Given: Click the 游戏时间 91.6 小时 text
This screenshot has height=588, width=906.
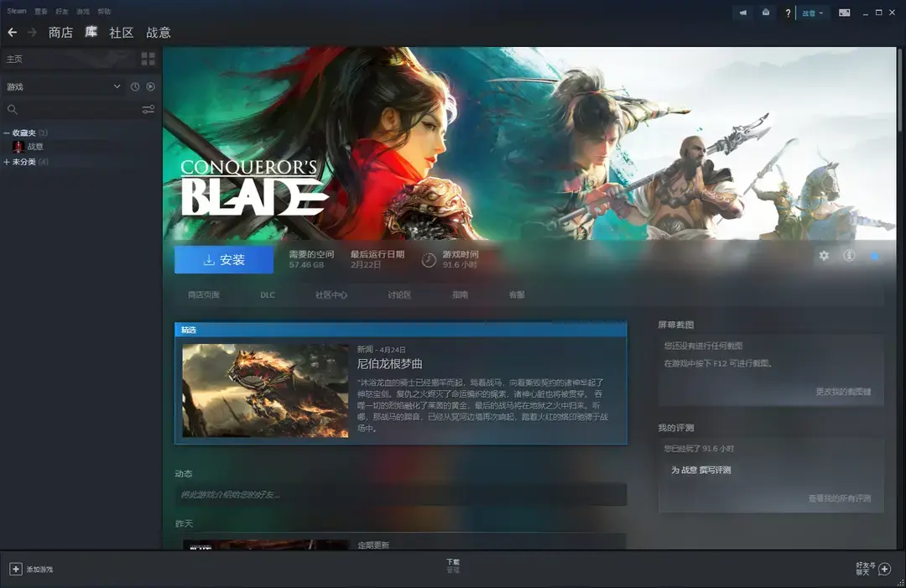Looking at the screenshot, I should click(461, 259).
